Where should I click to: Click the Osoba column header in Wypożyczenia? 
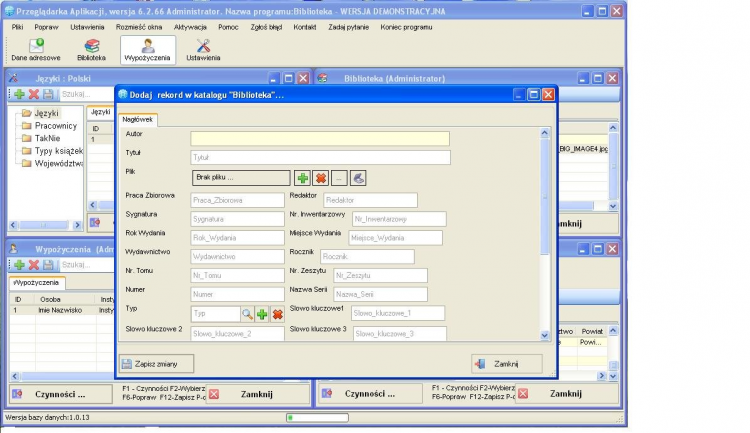point(50,300)
